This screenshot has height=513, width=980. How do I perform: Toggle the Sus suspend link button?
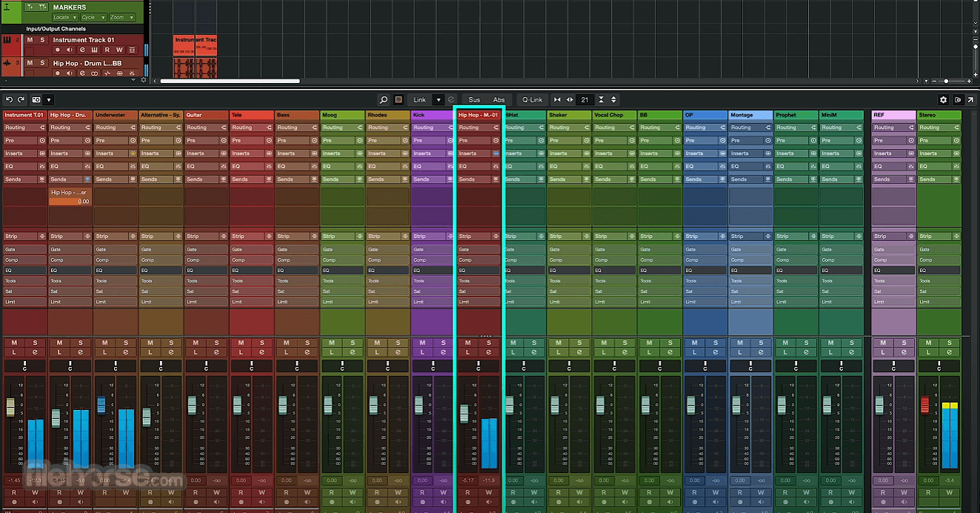point(474,99)
